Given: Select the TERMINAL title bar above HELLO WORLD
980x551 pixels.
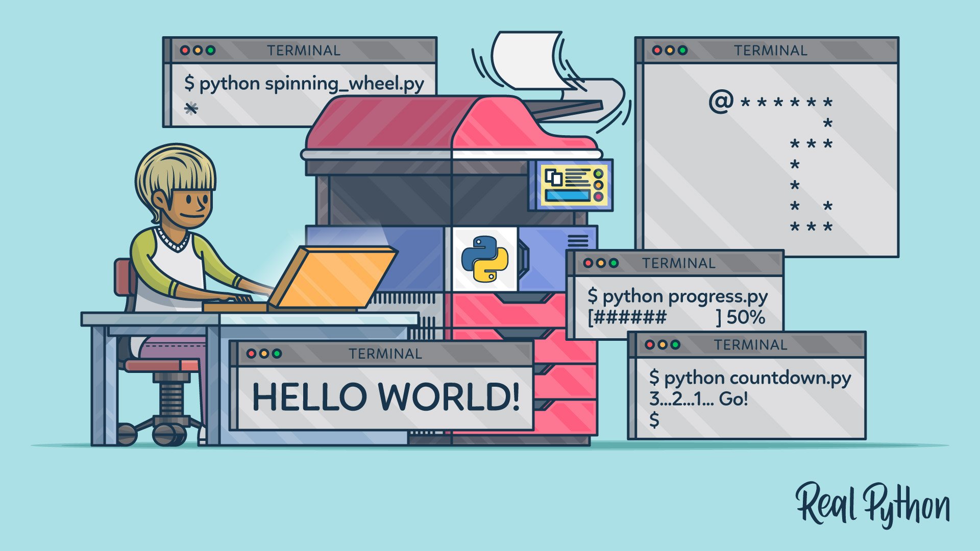Looking at the screenshot, I should coord(385,353).
